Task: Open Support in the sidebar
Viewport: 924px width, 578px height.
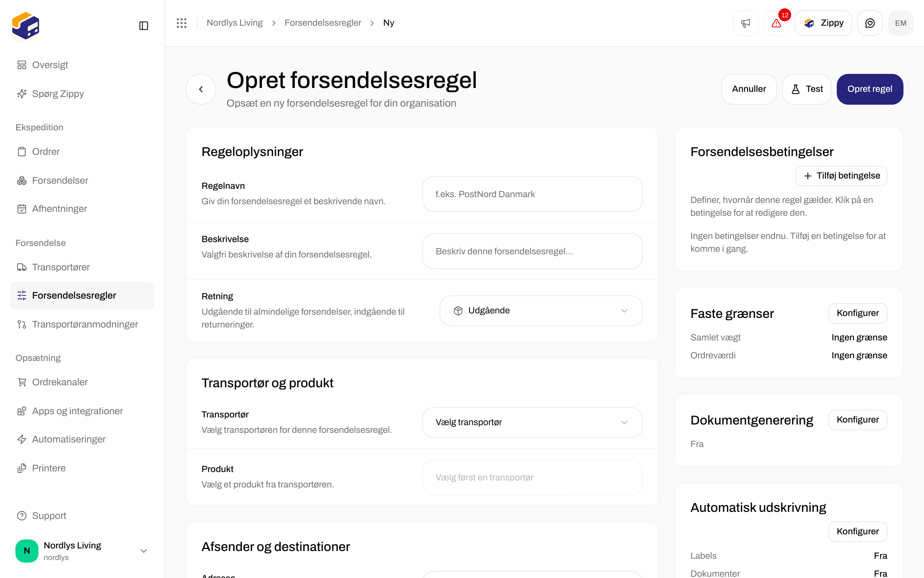Action: [82, 516]
